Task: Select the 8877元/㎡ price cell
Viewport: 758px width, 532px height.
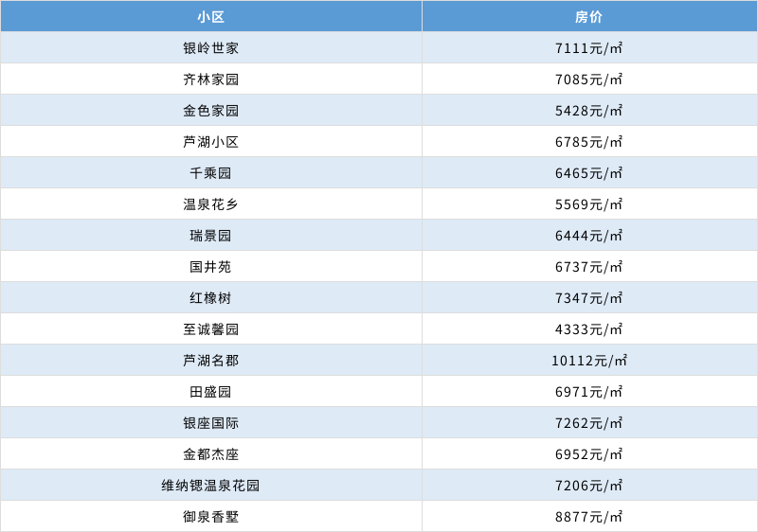Action: (588, 516)
